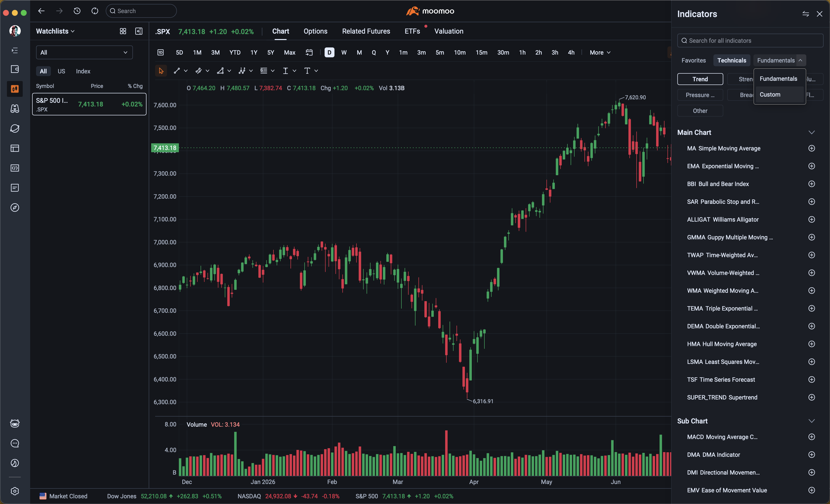Add MACD sub chart indicator
Image resolution: width=830 pixels, height=504 pixels.
pos(812,437)
